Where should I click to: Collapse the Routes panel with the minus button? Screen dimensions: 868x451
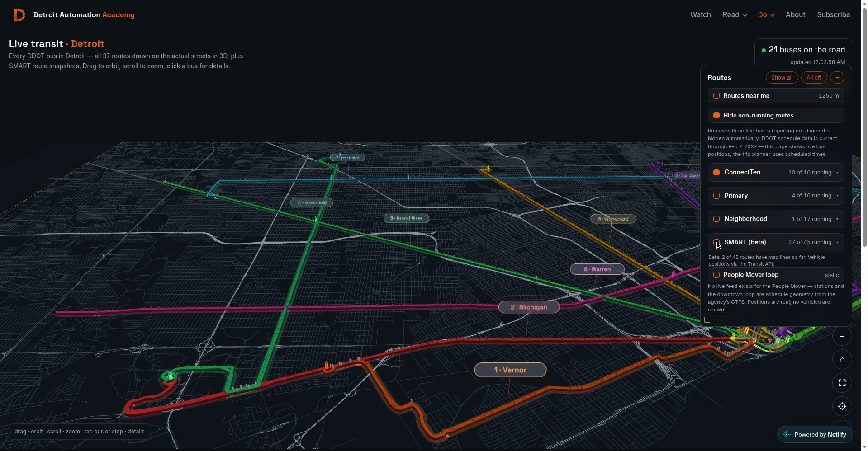tap(837, 78)
